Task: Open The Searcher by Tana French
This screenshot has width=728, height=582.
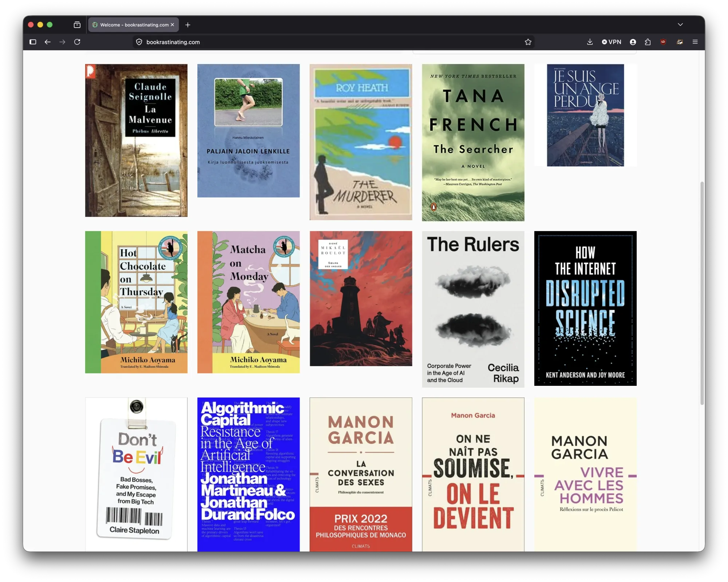Action: pyautogui.click(x=473, y=143)
